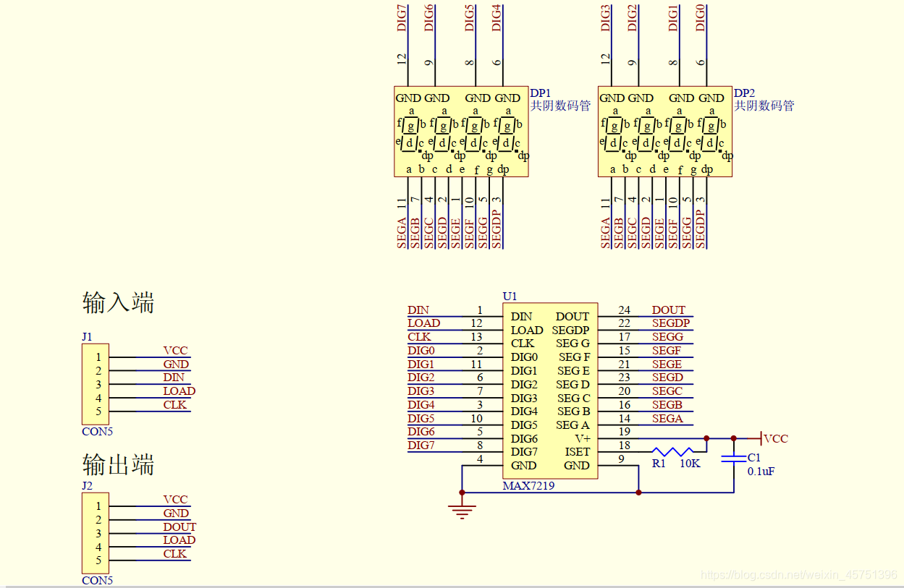This screenshot has width=904, height=588.
Task: Select the 0.1uF capacitor value
Action: (x=761, y=472)
